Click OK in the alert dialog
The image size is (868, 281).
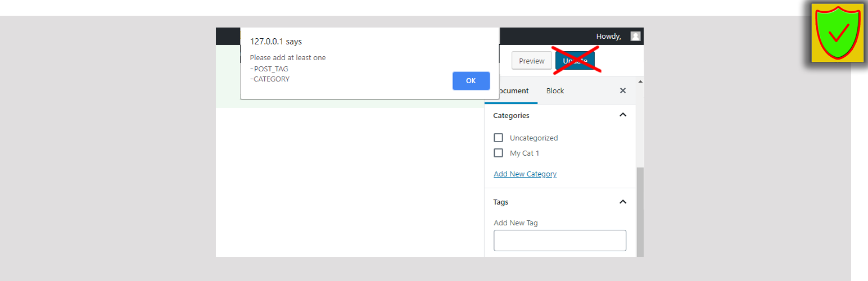[x=471, y=81]
